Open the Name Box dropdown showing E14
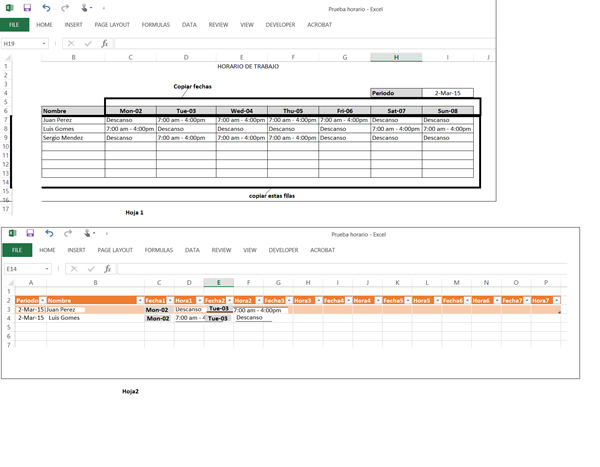Viewport: 600px width, 467px height. [x=47, y=269]
